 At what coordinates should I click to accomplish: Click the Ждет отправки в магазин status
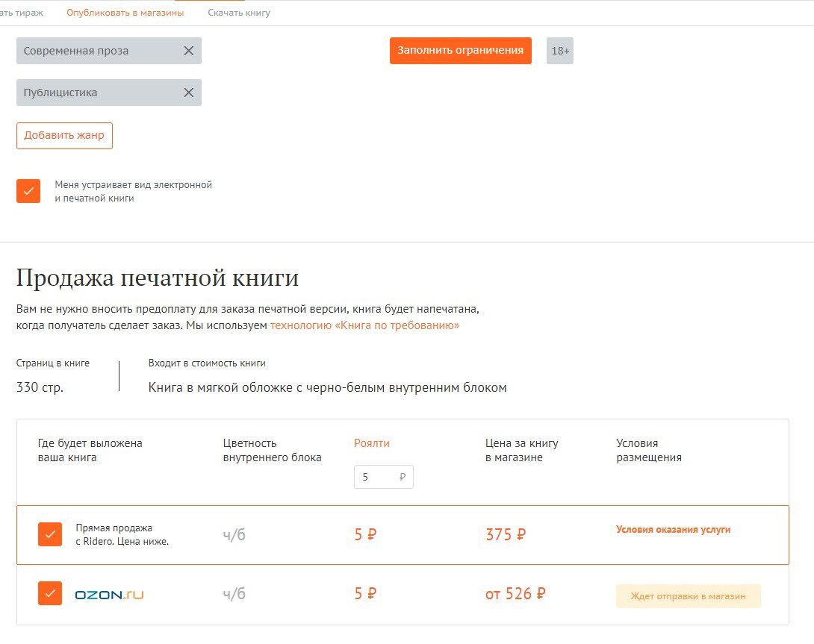(688, 596)
